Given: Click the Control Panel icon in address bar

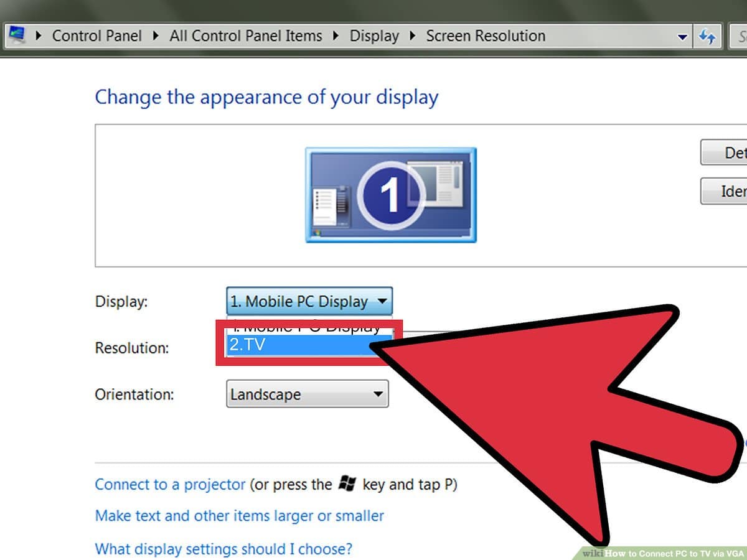Looking at the screenshot, I should pos(17,35).
